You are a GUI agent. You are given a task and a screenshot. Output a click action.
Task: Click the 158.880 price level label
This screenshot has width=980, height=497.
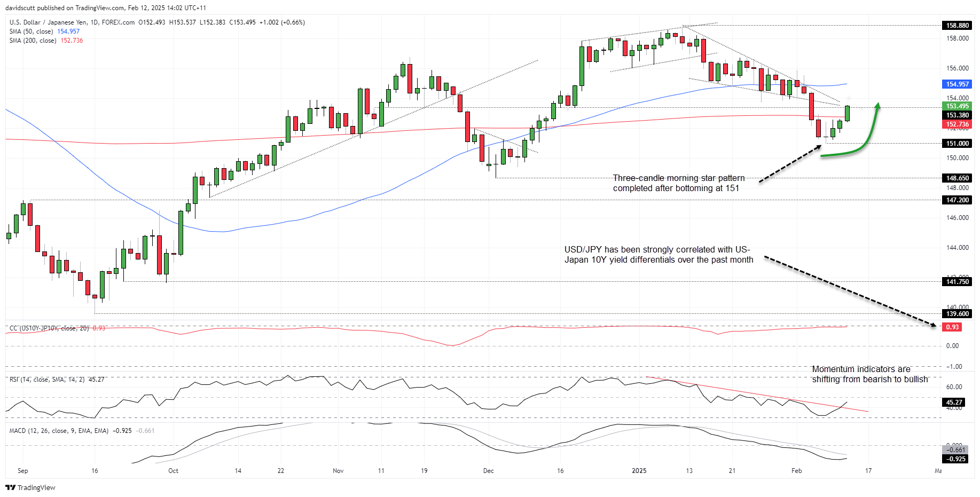(958, 25)
